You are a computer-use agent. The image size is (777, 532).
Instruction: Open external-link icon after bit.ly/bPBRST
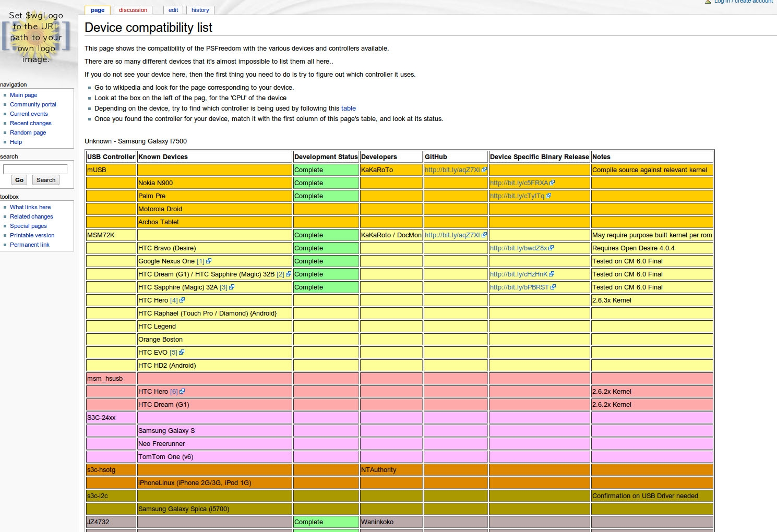click(x=553, y=287)
